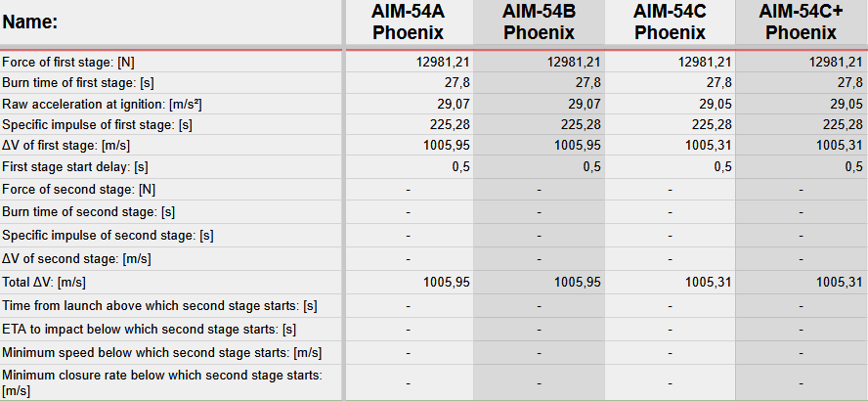Screen dimensions: 868x401
Task: Click the 'ΔV of first stage: [m/s]' label
Action: 68,145
